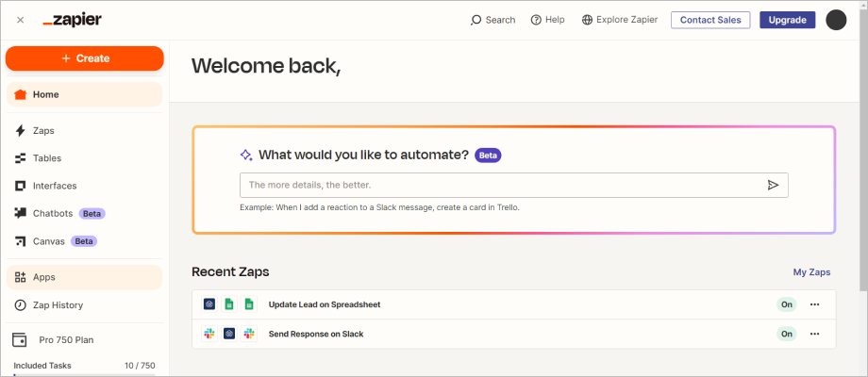The height and width of the screenshot is (377, 868).
Task: Click the Contact Sales button
Action: 710,20
